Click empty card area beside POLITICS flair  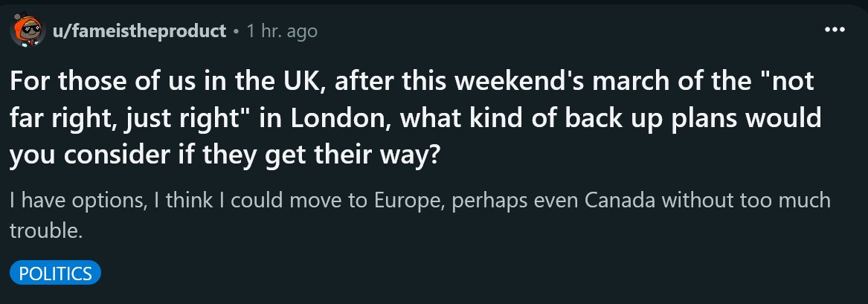coord(443,273)
